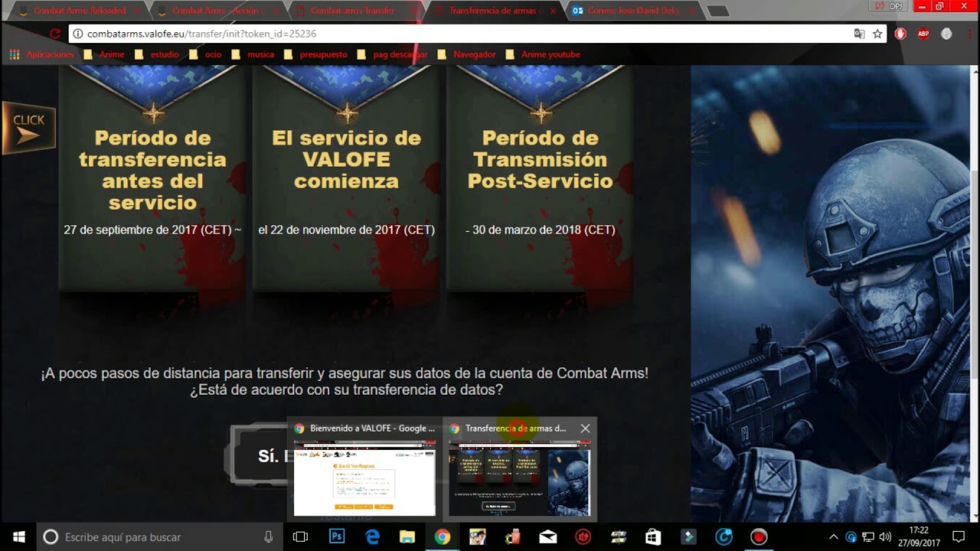Open the Anime bookmarks folder
Image resolution: width=980 pixels, height=551 pixels.
click(103, 54)
